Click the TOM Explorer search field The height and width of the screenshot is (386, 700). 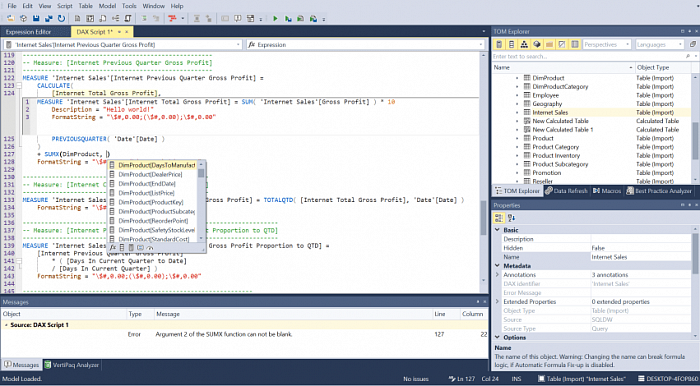(x=588, y=57)
